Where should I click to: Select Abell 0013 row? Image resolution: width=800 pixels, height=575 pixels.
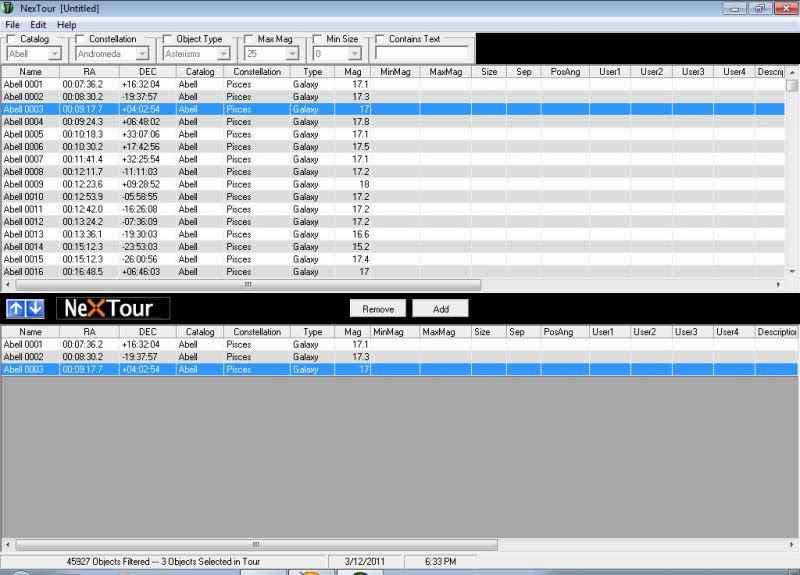pyautogui.click(x=393, y=234)
